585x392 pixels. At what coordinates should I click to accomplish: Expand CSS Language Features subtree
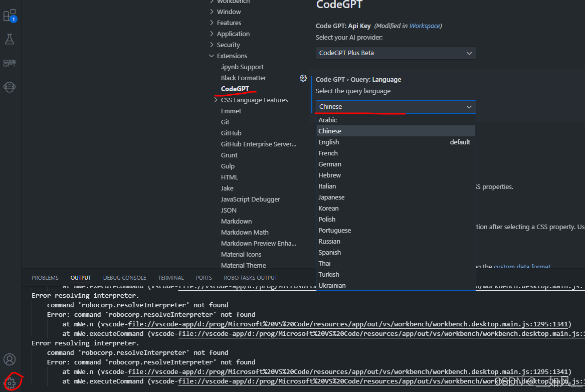(216, 100)
